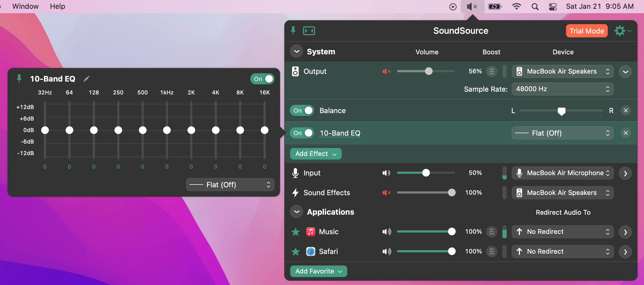Click the Safari Boost icon

coord(492,252)
